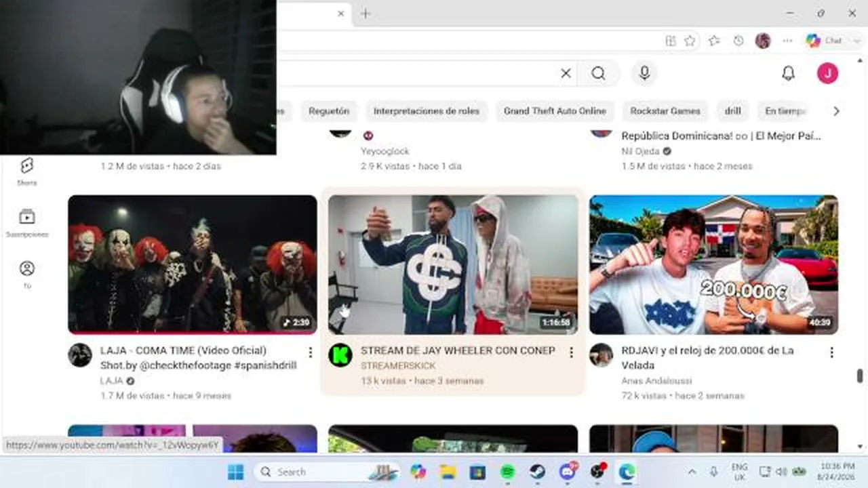Show hidden system tray icons
The height and width of the screenshot is (488, 868).
click(x=692, y=472)
